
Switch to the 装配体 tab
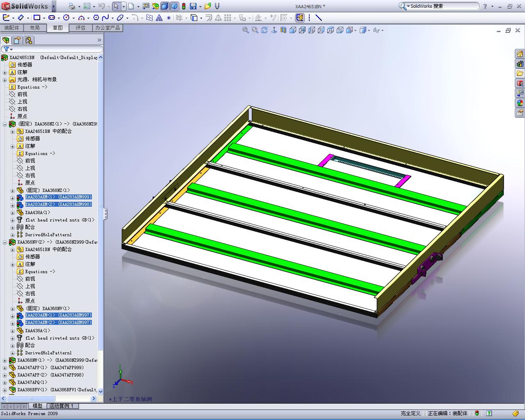coord(11,28)
